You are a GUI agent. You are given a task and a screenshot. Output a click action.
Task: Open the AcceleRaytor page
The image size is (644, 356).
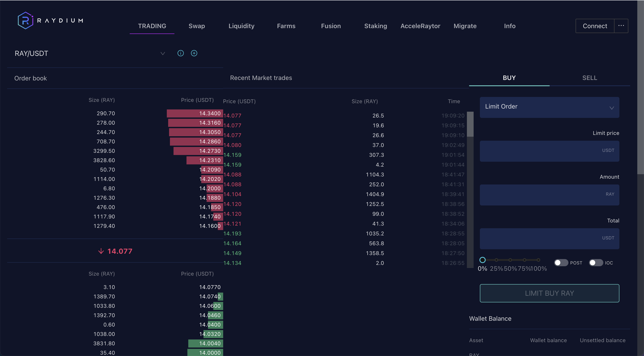(x=420, y=26)
